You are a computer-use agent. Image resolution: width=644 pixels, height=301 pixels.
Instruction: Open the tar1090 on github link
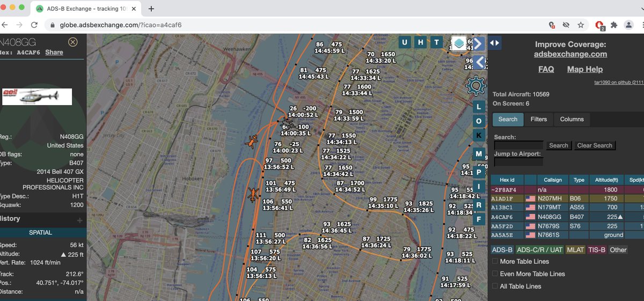tap(618, 83)
